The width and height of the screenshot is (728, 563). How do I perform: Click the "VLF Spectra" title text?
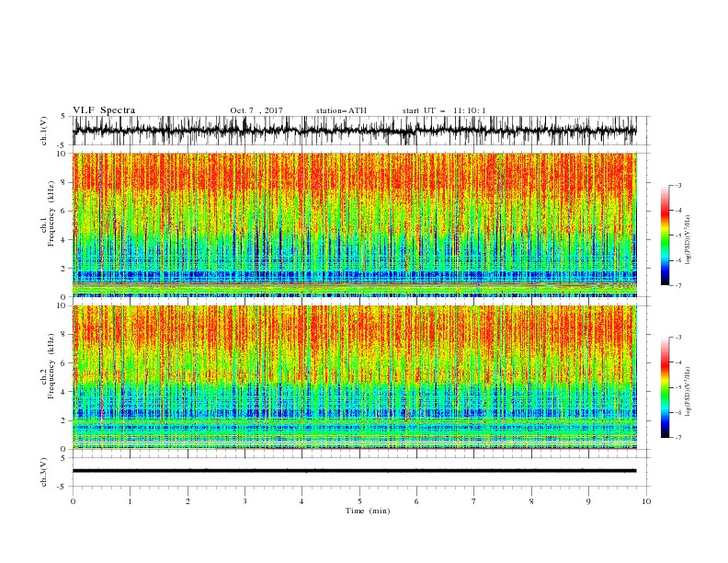tap(104, 110)
